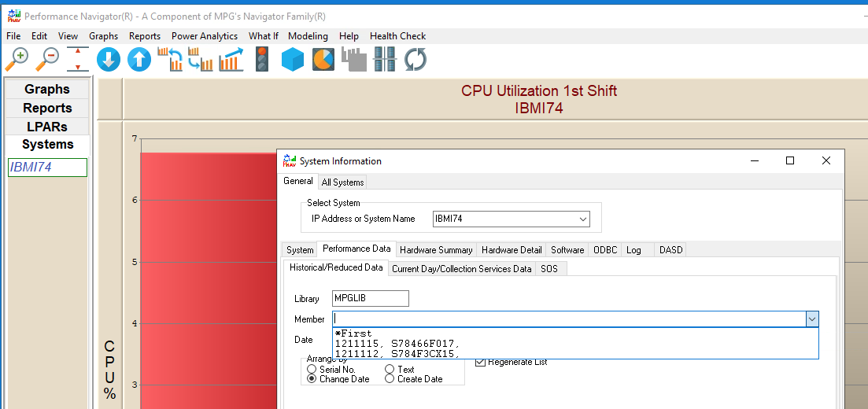Screen dimensions: 868x409
Task: Open the Graphs menu
Action: pos(104,36)
